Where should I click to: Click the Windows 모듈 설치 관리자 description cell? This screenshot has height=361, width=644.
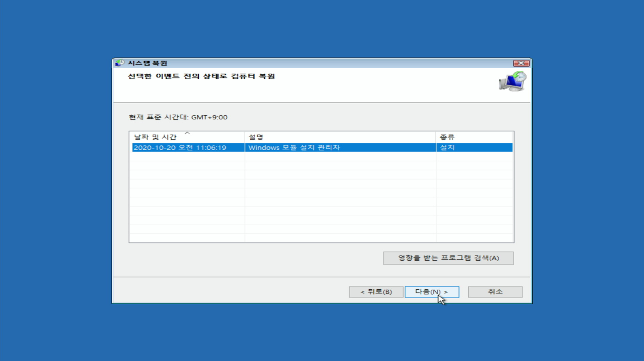pos(340,147)
